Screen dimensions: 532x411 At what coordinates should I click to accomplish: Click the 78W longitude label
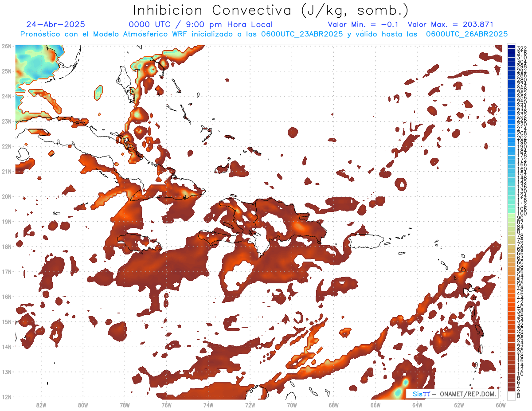coord(125,405)
